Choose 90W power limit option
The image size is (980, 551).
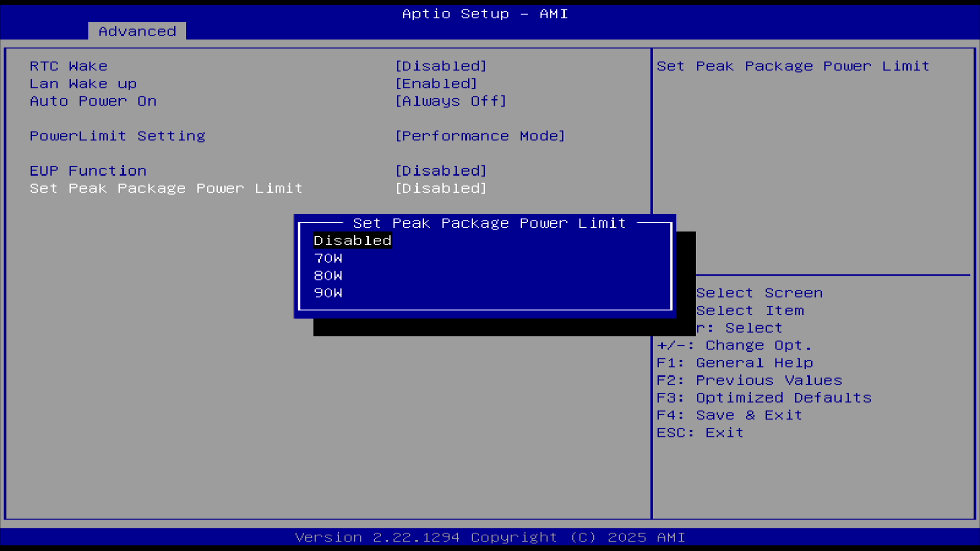[x=328, y=293]
